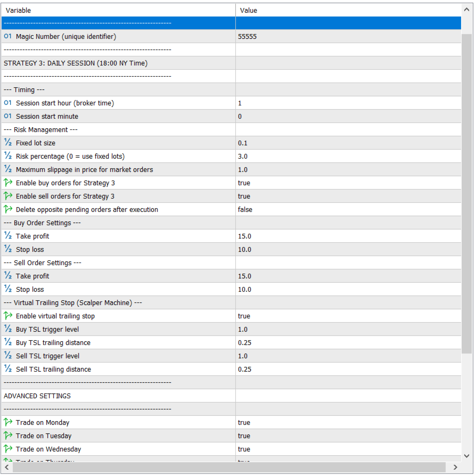Click the green arrow icon for Enable buy orders
Screen dimensions: 476x476
pos(8,183)
